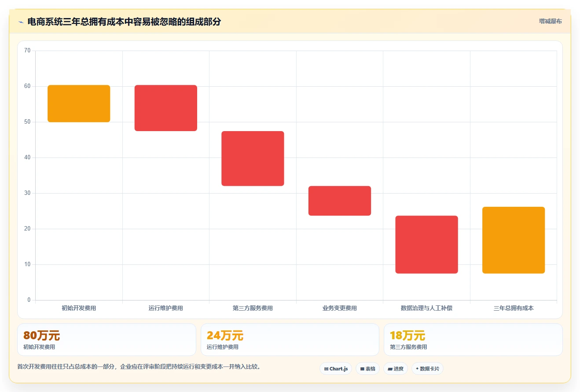Open the 18万元 第三方服务费用 card
Image resolution: width=580 pixels, height=392 pixels.
pyautogui.click(x=473, y=340)
